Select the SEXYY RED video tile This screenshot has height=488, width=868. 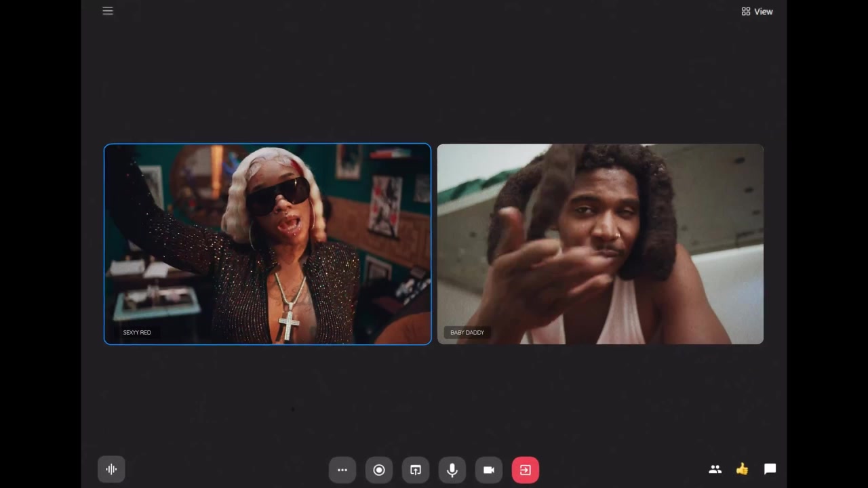(x=267, y=244)
